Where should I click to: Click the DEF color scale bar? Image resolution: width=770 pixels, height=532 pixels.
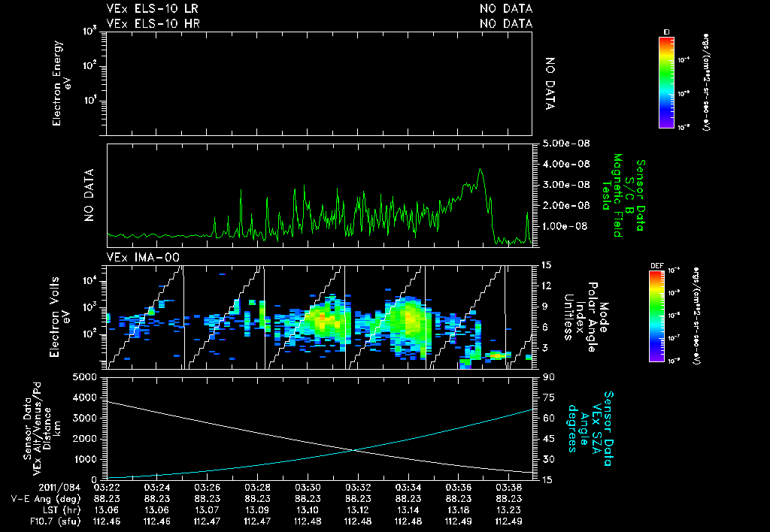pyautogui.click(x=656, y=316)
